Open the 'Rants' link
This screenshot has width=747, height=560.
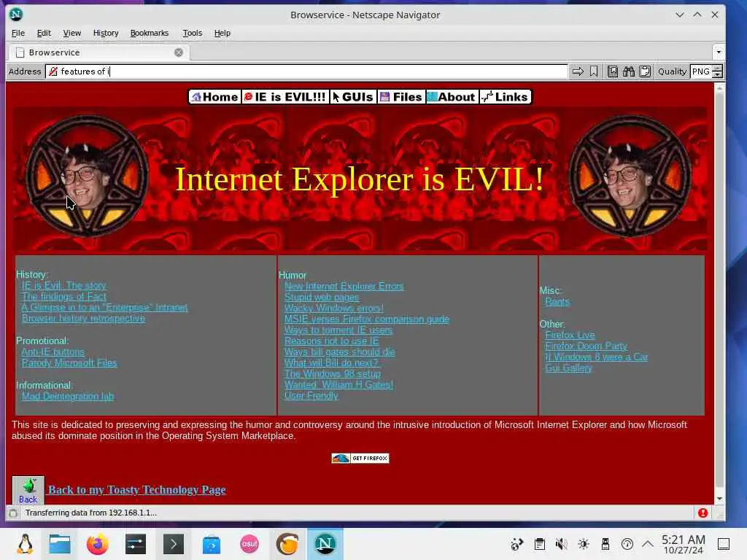coord(557,301)
